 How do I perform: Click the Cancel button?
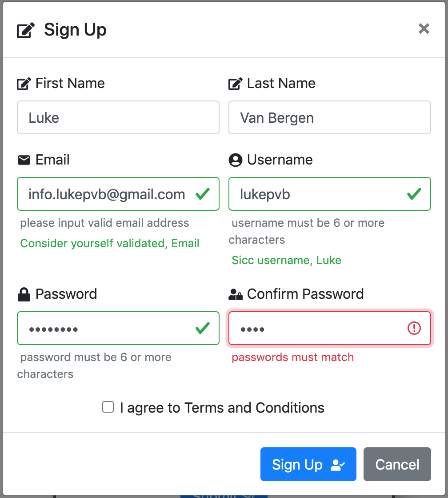397,464
